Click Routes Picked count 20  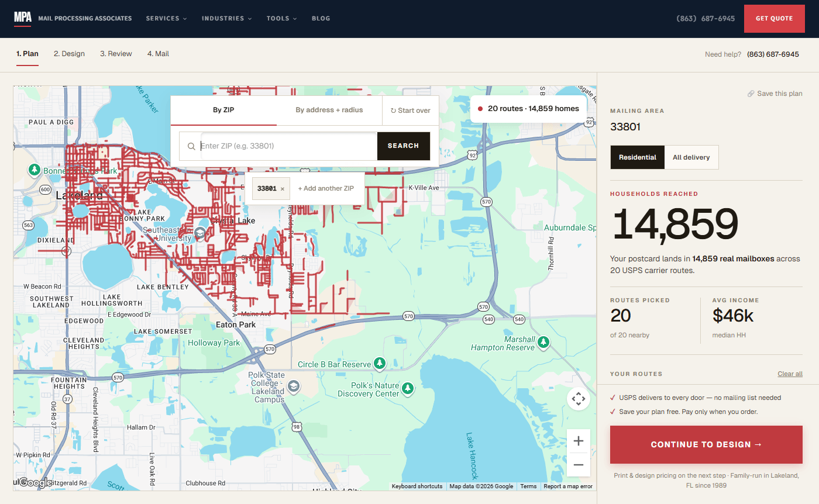coord(621,316)
